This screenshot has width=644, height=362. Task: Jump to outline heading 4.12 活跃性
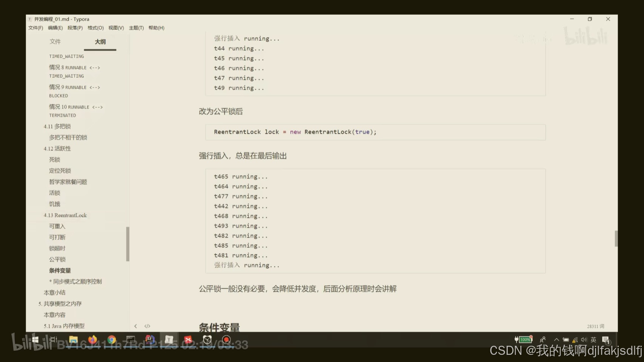coord(57,149)
